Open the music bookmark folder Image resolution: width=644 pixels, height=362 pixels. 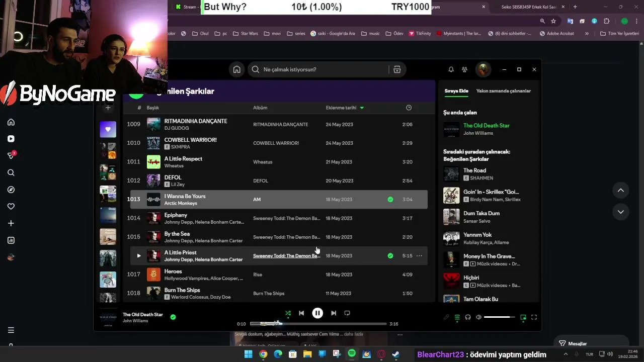click(x=370, y=34)
